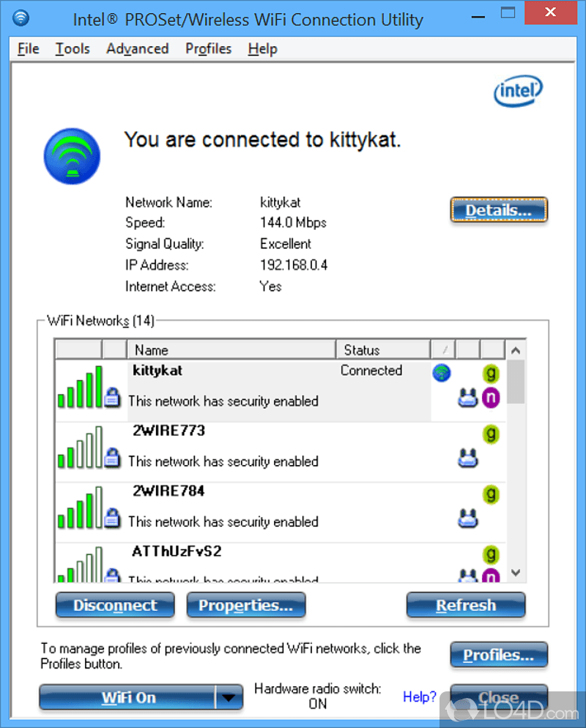Click the blue WiFi connection status icon

coord(72,155)
